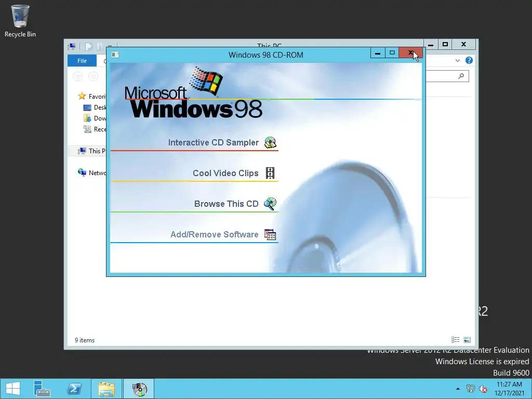This screenshot has height=399, width=532.
Task: Expand the ribbon using the chevron arrow
Action: [457, 60]
